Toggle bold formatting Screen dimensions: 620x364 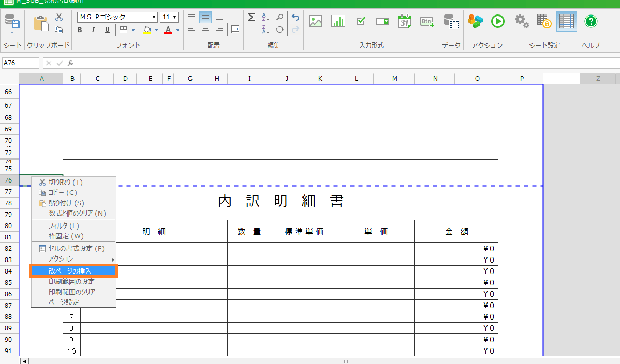[x=80, y=30]
